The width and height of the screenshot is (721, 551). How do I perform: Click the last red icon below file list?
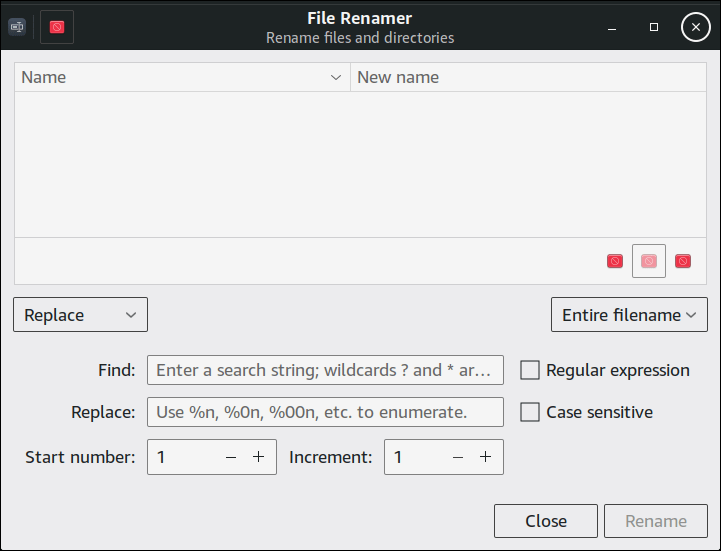pos(683,261)
